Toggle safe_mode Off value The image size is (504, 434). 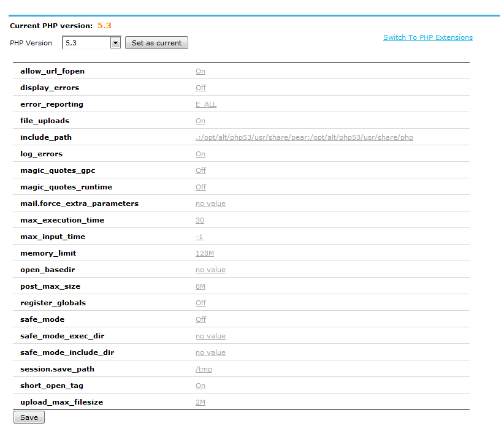click(200, 319)
